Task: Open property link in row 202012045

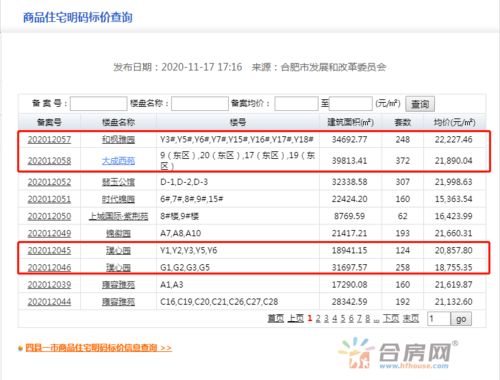Action: pos(118,250)
